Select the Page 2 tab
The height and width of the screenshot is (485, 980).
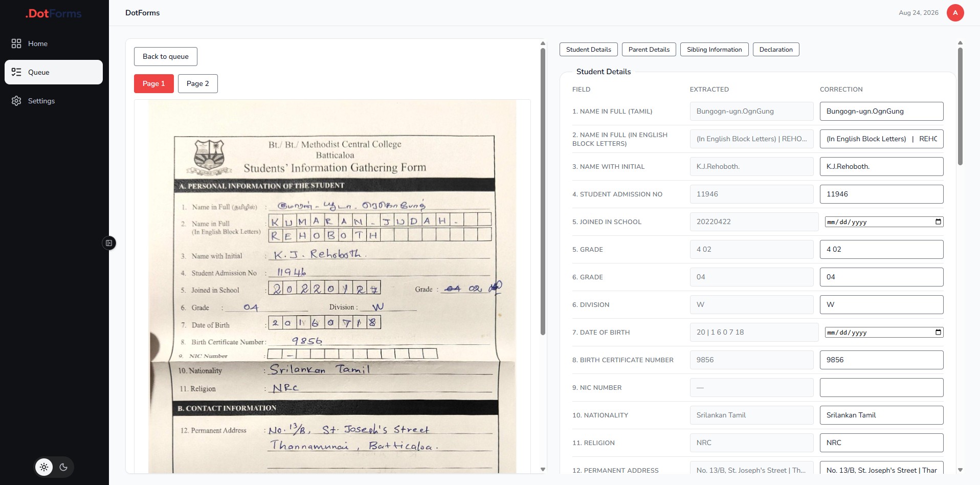pos(198,83)
